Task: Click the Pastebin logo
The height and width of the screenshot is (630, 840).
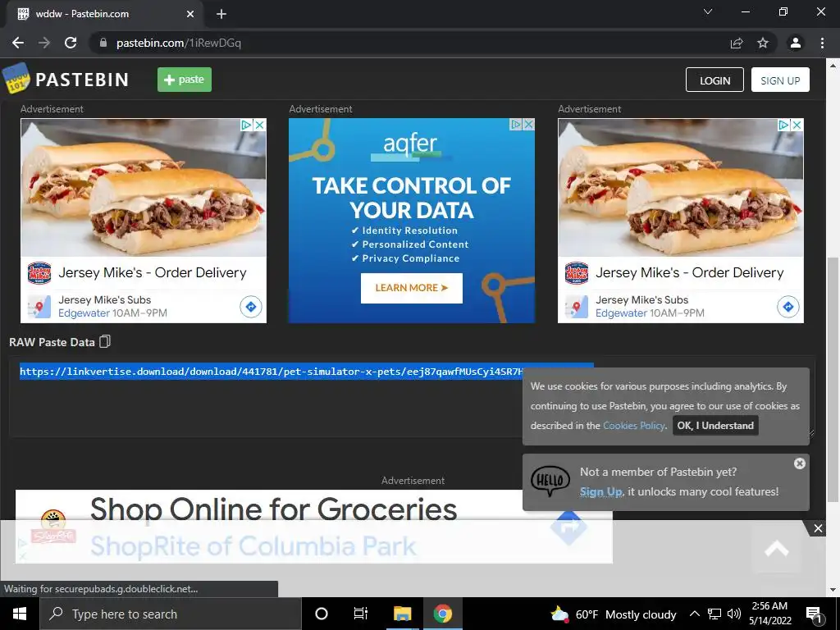Action: point(66,80)
